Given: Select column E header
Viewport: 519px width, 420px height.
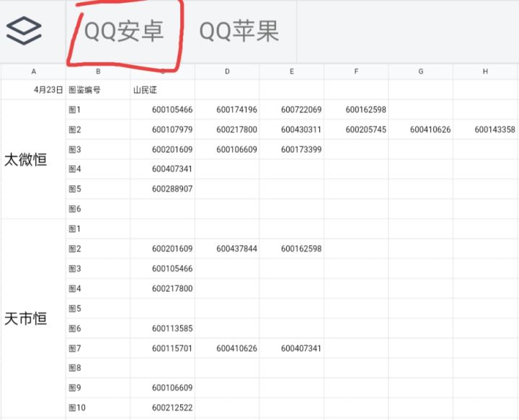Looking at the screenshot, I should point(292,71).
